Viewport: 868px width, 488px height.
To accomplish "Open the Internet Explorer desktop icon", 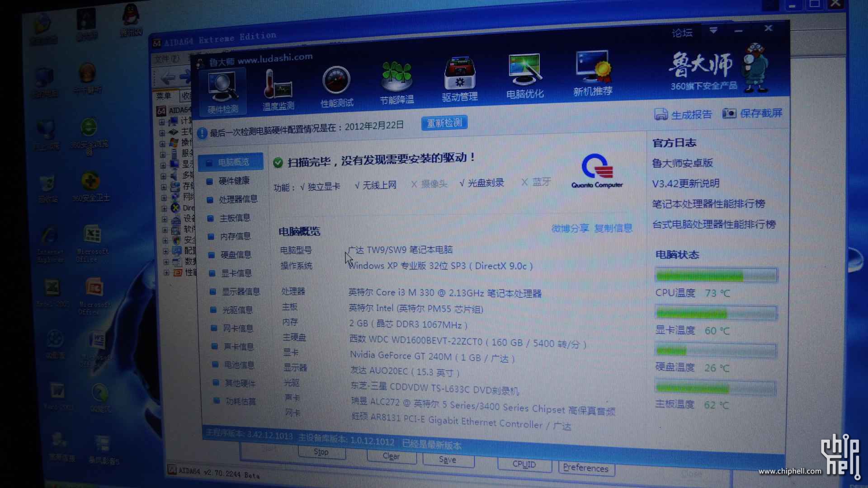I will tap(50, 244).
